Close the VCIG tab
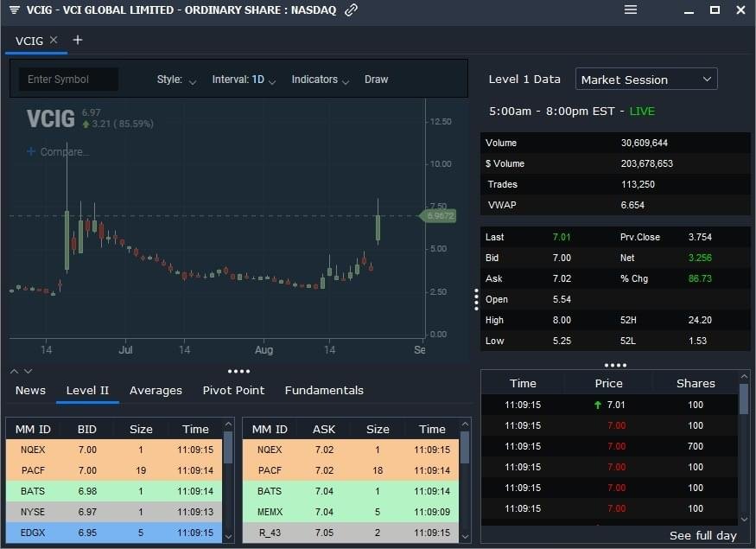 pyautogui.click(x=54, y=40)
